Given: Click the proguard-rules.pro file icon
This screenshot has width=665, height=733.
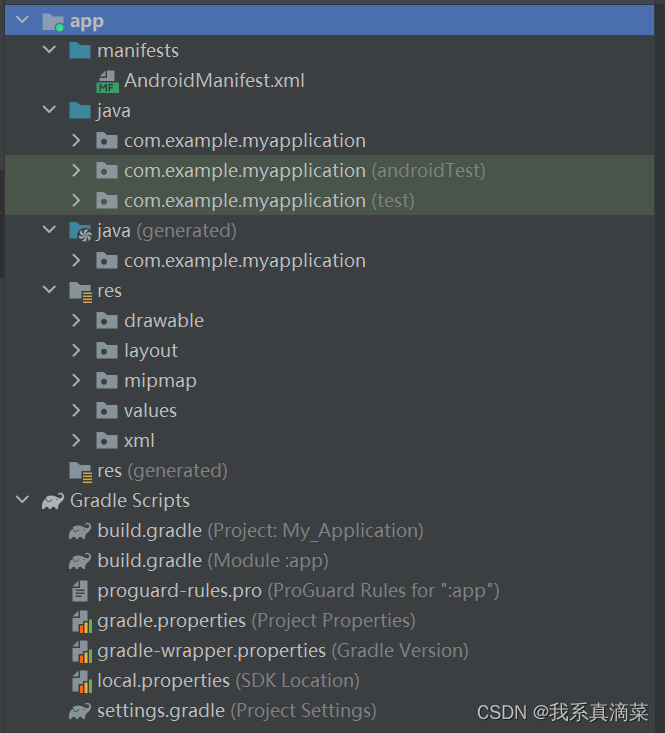Looking at the screenshot, I should (x=80, y=591).
